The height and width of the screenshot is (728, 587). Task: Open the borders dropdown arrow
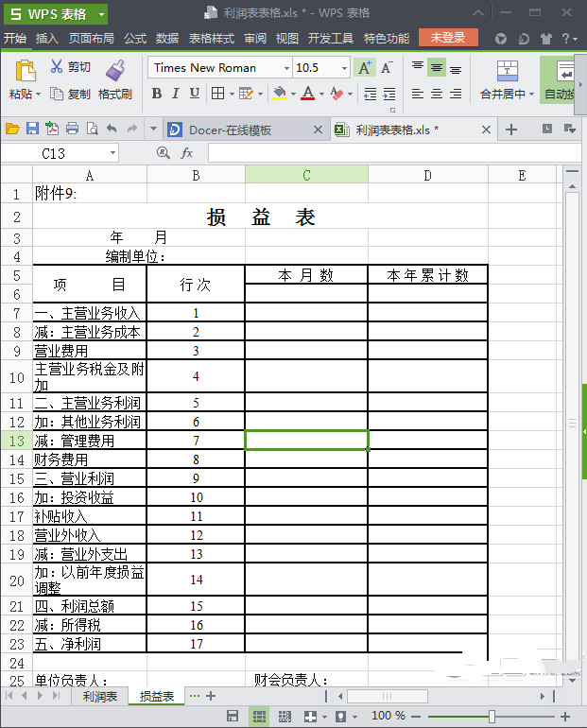(x=232, y=95)
